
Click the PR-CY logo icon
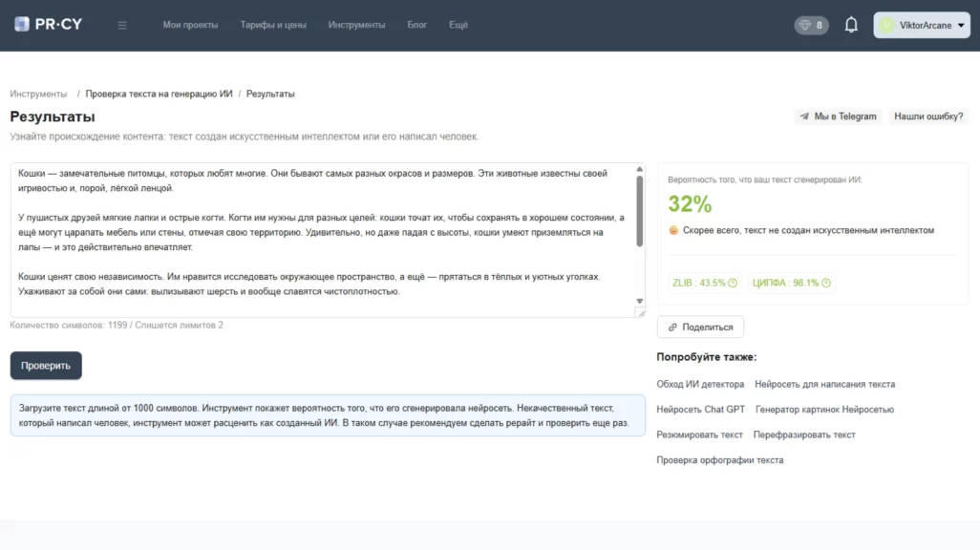coord(22,25)
